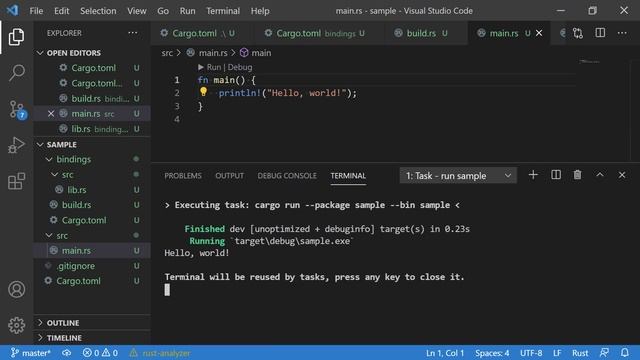640x360 pixels.
Task: Close main.rs in Open Editors list
Action: pyautogui.click(x=51, y=113)
